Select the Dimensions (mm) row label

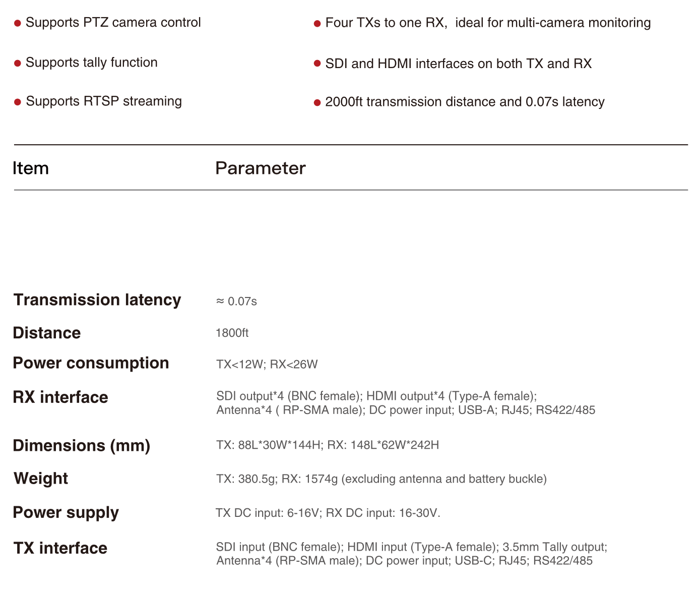point(82,446)
